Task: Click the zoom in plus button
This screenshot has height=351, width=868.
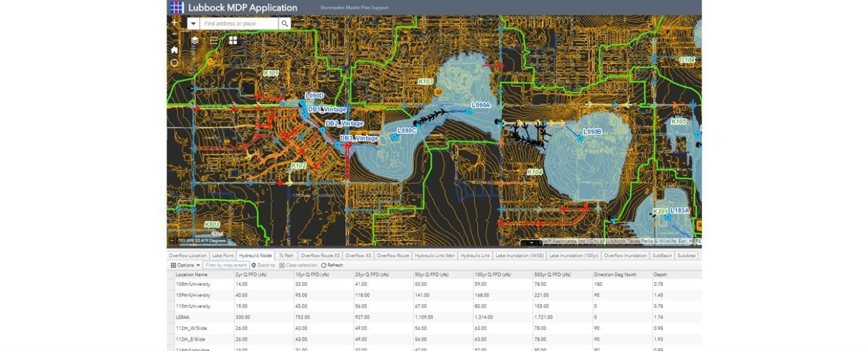Action: pyautogui.click(x=174, y=22)
